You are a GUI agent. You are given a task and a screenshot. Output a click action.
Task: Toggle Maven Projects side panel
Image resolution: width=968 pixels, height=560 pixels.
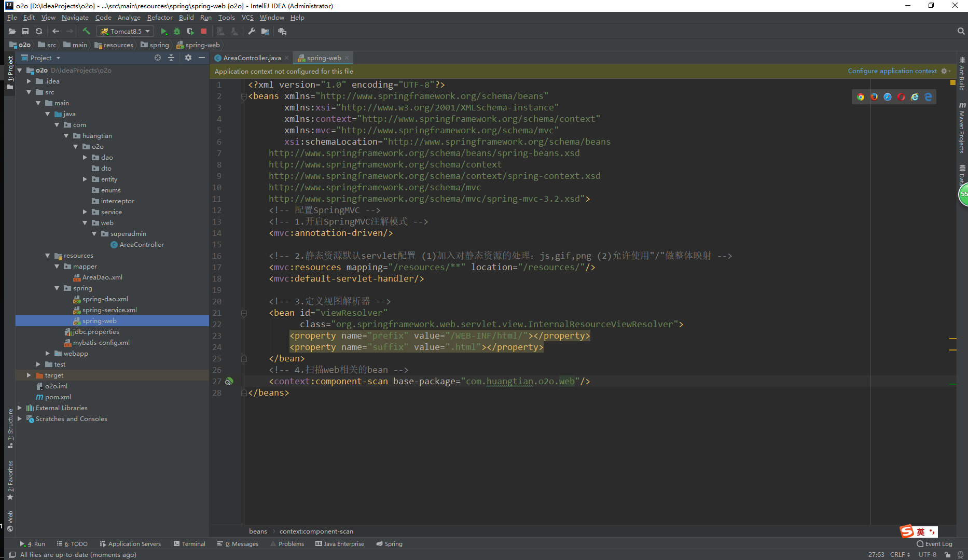click(x=962, y=128)
